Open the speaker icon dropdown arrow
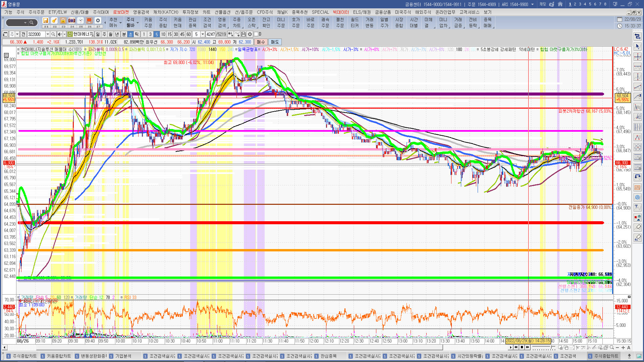The height and width of the screenshot is (362, 644). tap(64, 34)
